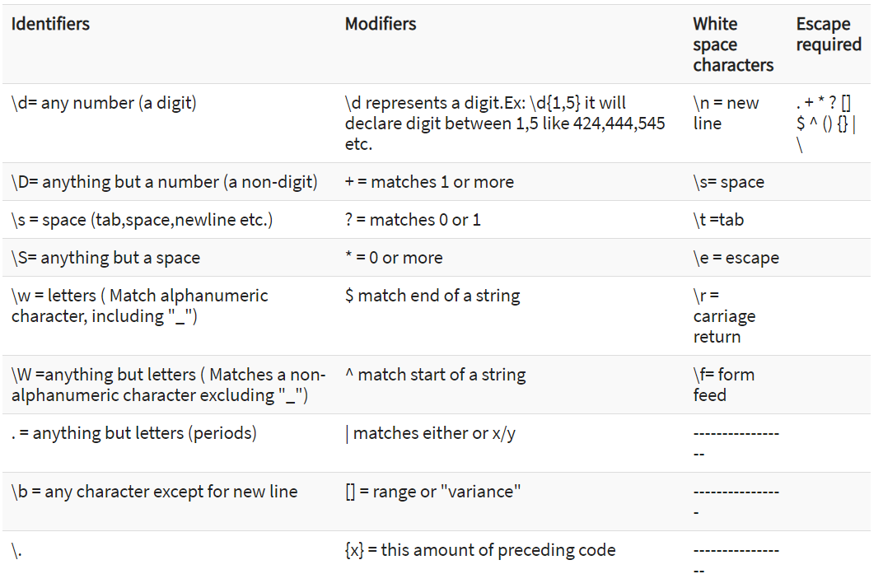Click the "? = matches 0 or 1" cell

tap(413, 220)
